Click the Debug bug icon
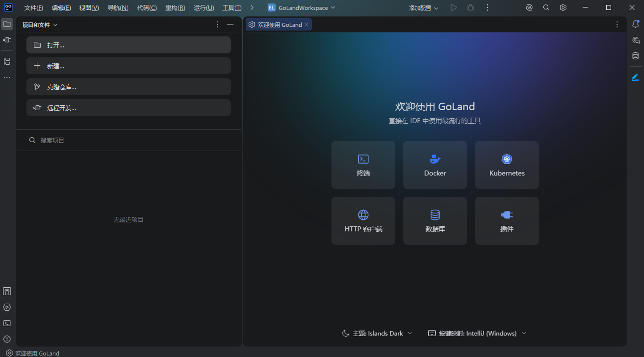 point(471,8)
